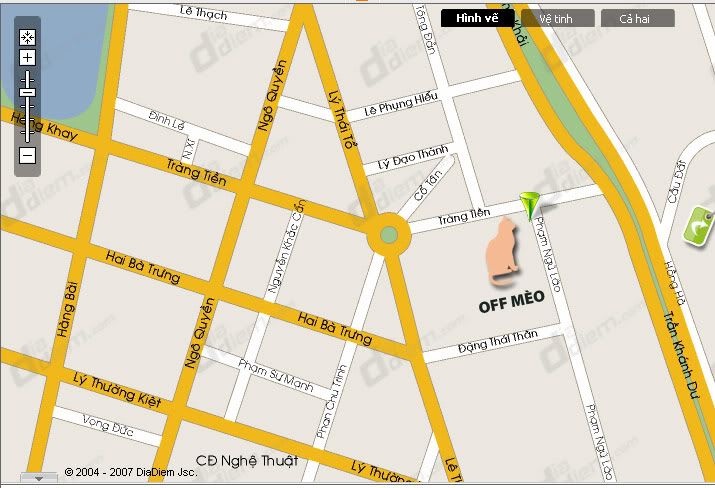
Task: Click the CĐ Nghệ Thuật place label
Action: pos(247,461)
